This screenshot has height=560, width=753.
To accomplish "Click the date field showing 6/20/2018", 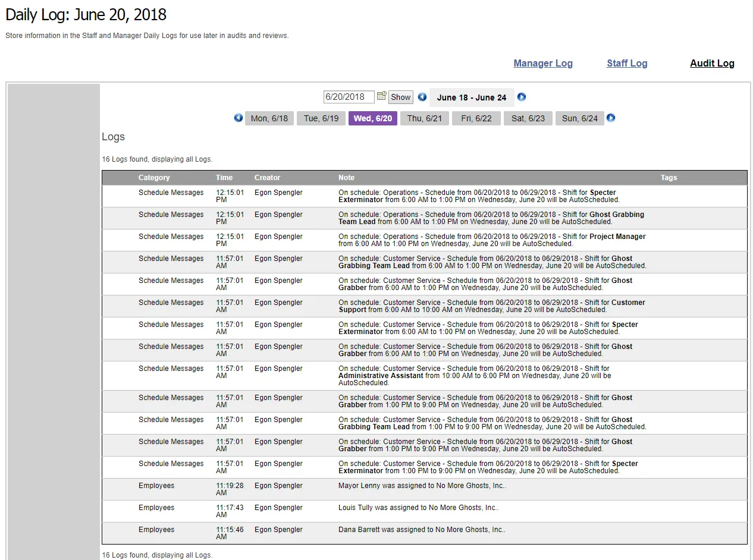I will [x=349, y=97].
